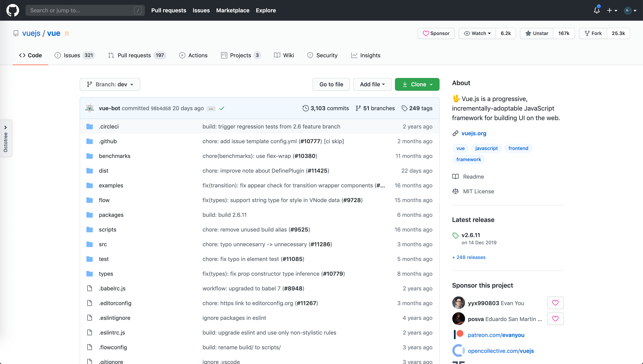Open the scripts folder

click(107, 230)
